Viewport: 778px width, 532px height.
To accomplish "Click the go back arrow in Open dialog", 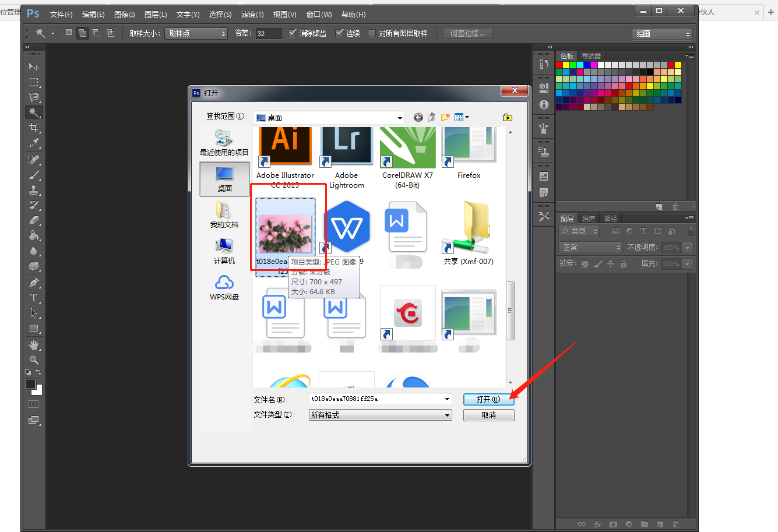I will click(x=418, y=117).
